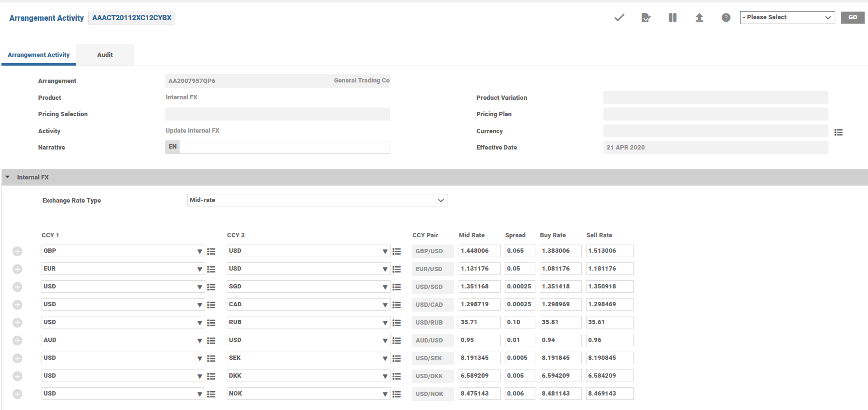Screen dimensions: 868x410
Task: Open list icon next to CCY 1 EUR
Action: [x=211, y=269]
